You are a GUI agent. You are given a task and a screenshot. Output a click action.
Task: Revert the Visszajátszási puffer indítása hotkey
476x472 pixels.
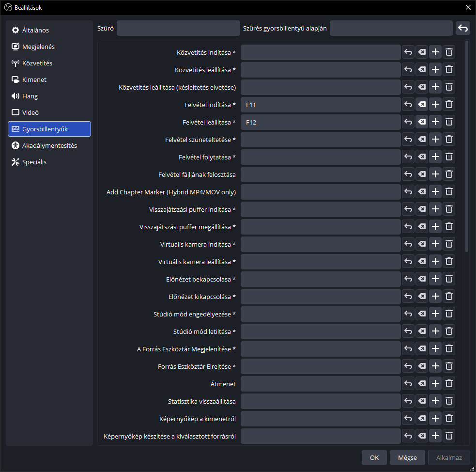[408, 209]
